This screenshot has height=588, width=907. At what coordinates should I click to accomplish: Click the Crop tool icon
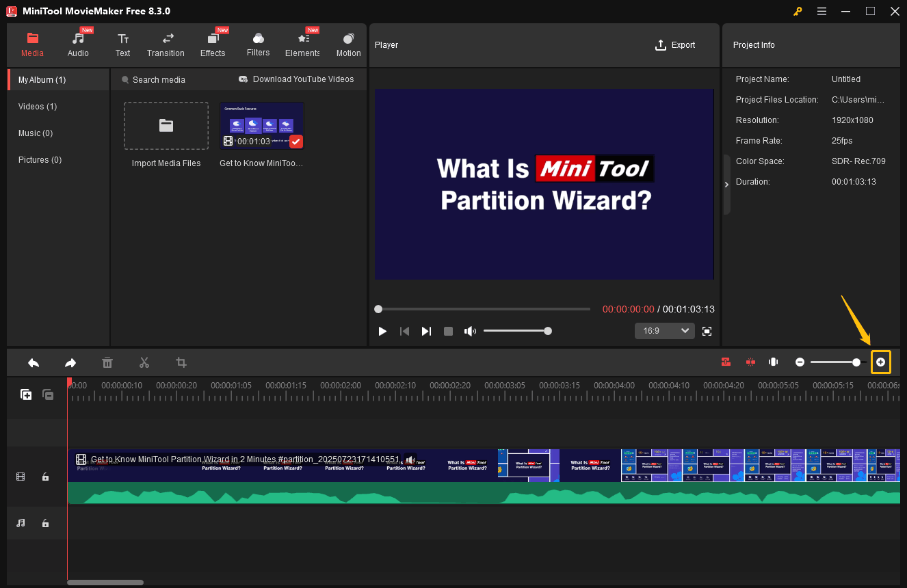[181, 362]
